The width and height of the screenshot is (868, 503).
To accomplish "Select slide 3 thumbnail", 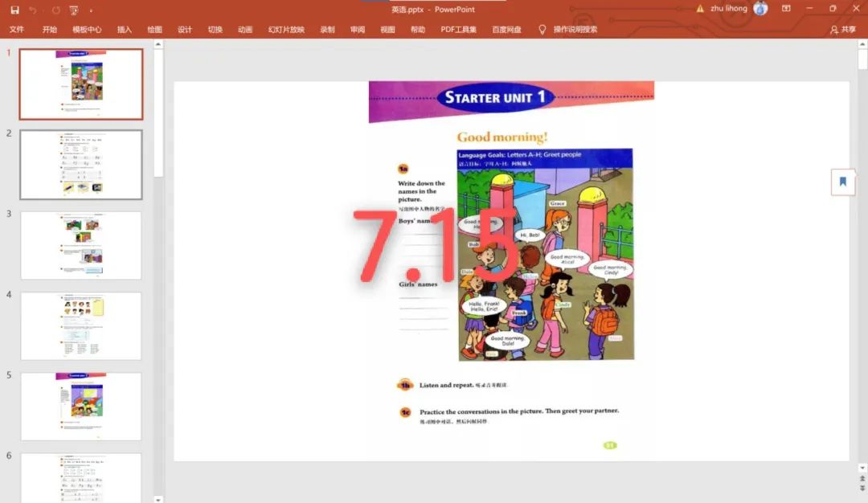I will point(81,245).
